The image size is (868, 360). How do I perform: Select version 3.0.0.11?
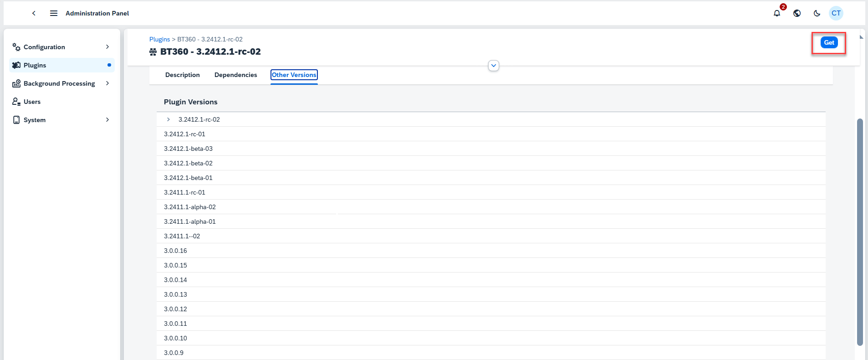pos(491,324)
